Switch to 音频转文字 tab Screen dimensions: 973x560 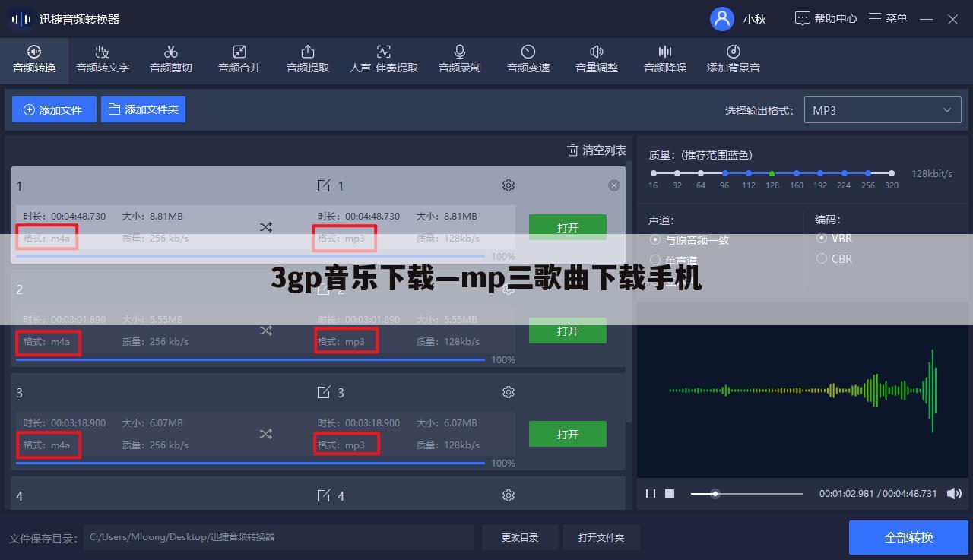coord(103,59)
